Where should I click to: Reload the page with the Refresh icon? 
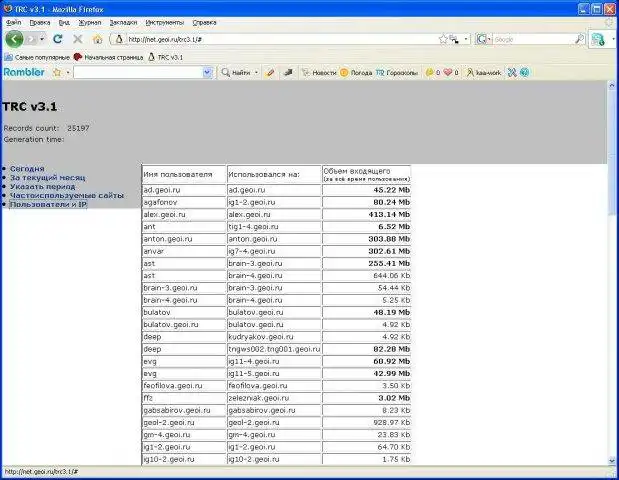click(x=58, y=39)
